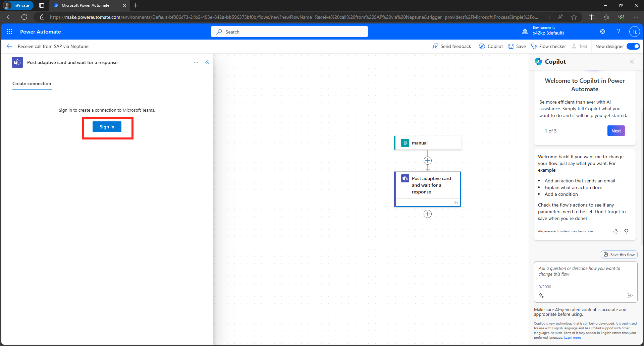
Task: Give thumbs up to Copilot response
Action: tap(615, 231)
